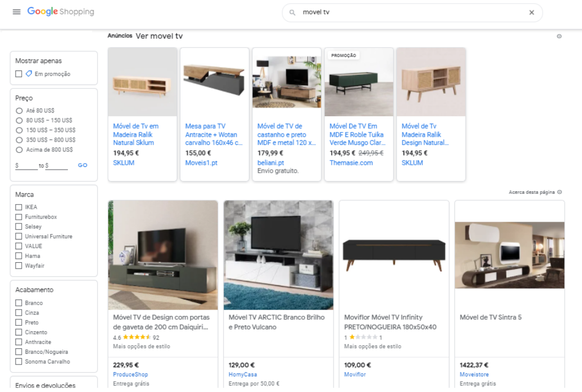Click the search magnifier icon
582x392 pixels.
(x=292, y=12)
